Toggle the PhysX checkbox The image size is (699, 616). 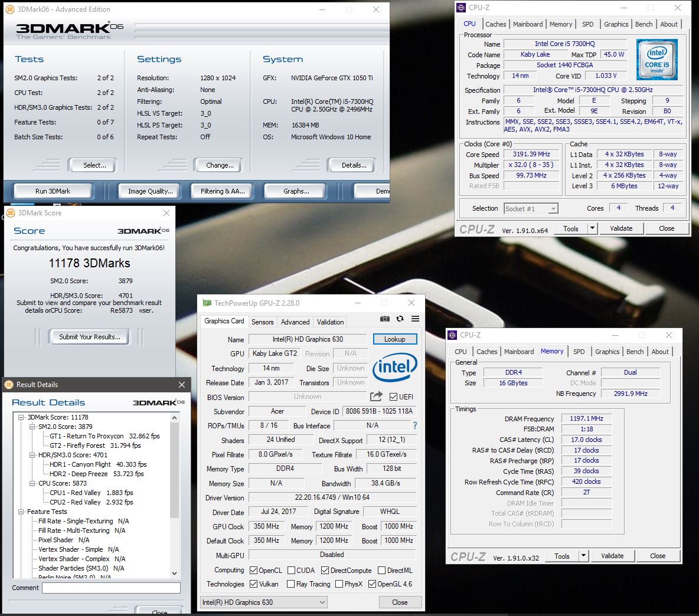click(x=339, y=584)
